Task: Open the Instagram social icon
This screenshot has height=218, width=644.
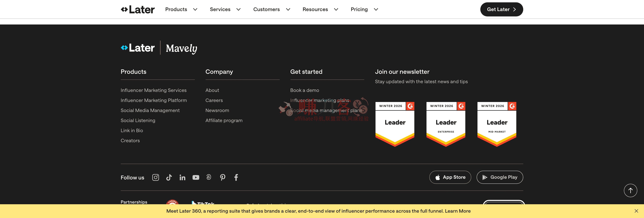Action: (155, 177)
